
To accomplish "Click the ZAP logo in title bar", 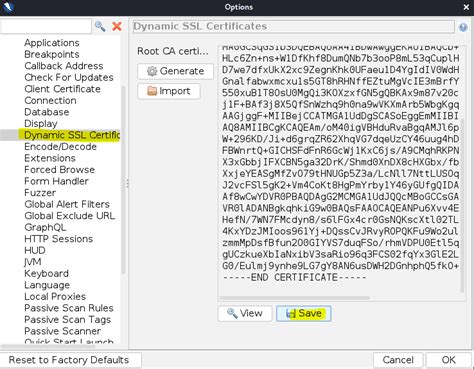I will pos(7,6).
